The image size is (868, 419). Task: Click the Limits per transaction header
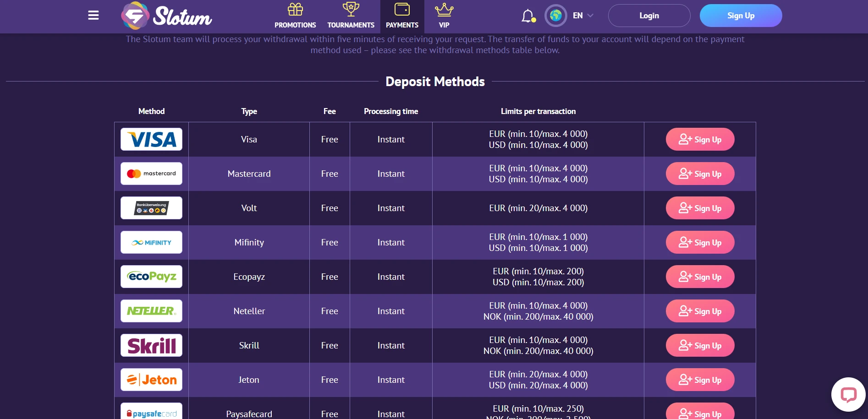tap(538, 111)
